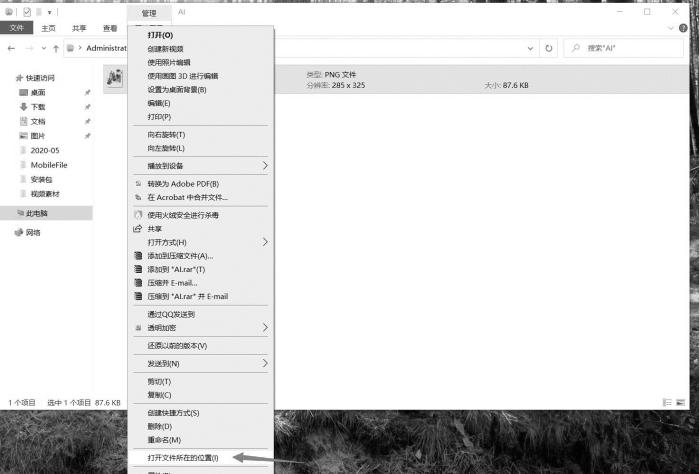Viewport: 699px width, 474px height.
Task: Choose 向左旋转(L) in the context menu
Action: pyautogui.click(x=201, y=148)
